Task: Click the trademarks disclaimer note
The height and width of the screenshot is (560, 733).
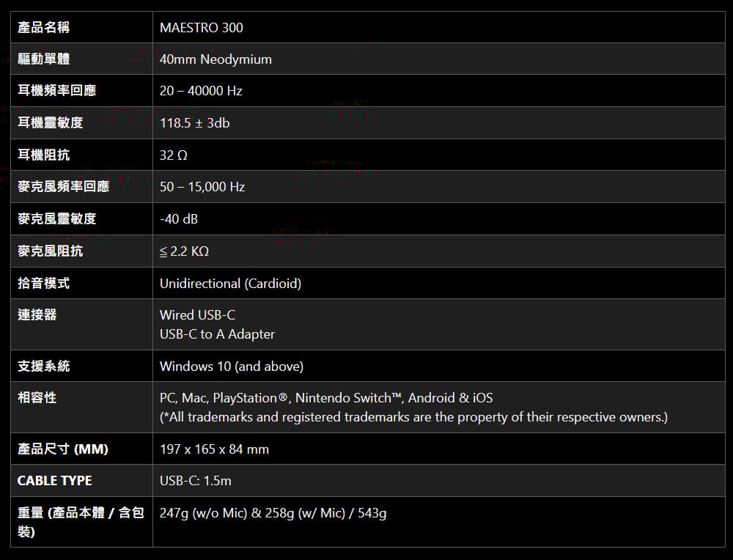Action: click(x=413, y=417)
